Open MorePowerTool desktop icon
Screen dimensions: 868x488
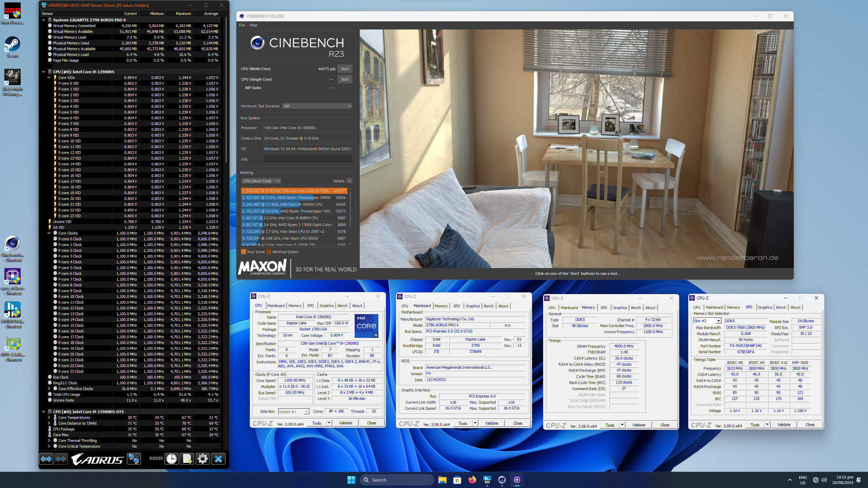pyautogui.click(x=12, y=14)
